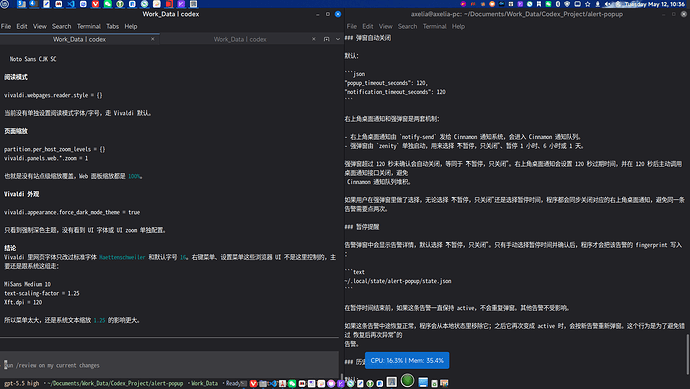This screenshot has height=389, width=690.
Task: Open the star favorites tray icon
Action: tap(587, 4)
